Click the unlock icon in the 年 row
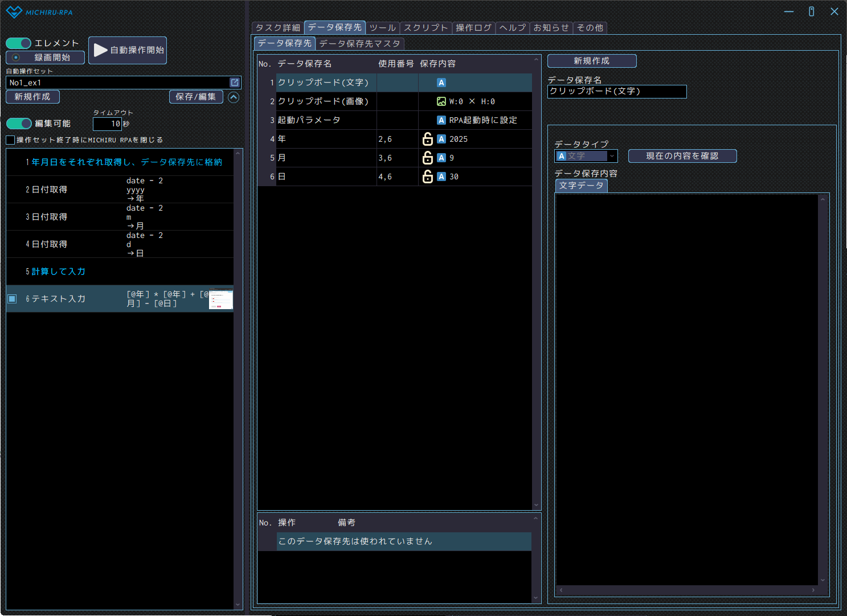Image resolution: width=847 pixels, height=616 pixels. point(427,139)
